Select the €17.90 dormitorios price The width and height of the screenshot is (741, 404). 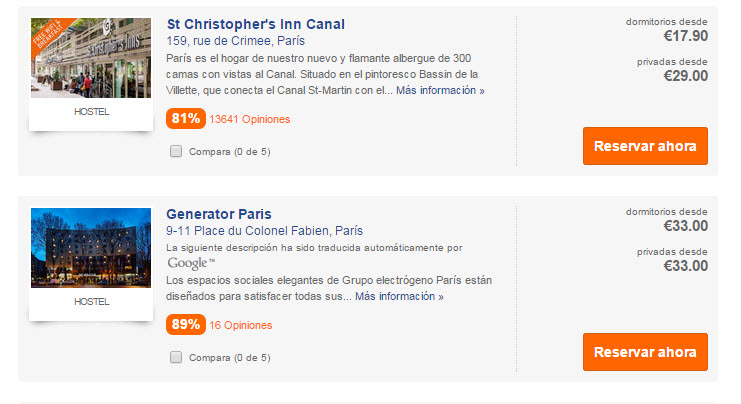(685, 36)
